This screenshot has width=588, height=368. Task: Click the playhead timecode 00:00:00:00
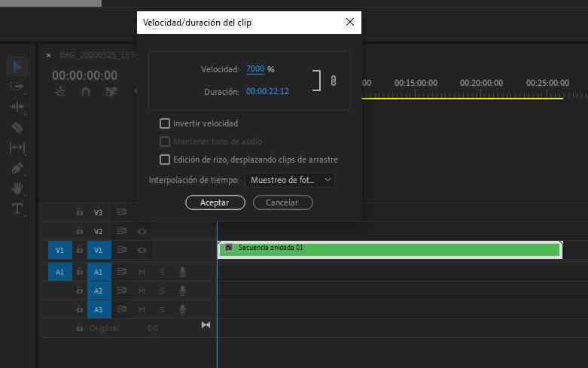click(x=85, y=75)
